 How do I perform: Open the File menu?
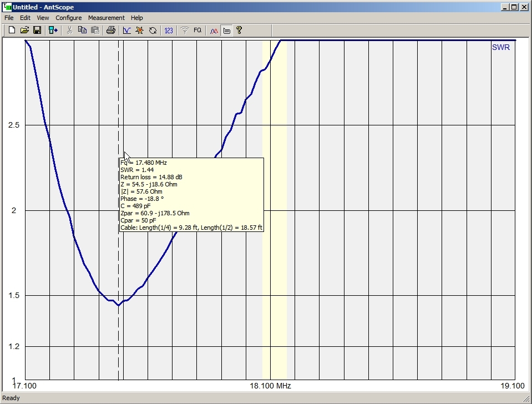click(9, 18)
